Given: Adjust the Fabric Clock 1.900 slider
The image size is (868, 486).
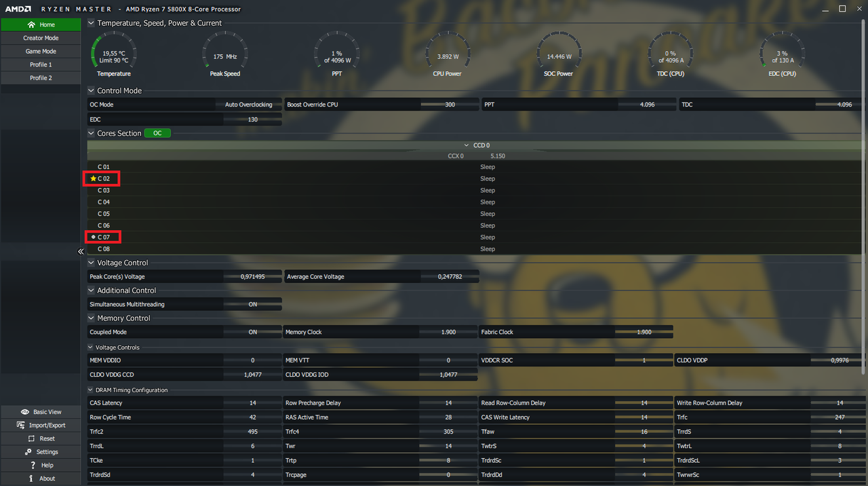Looking at the screenshot, I should [644, 332].
